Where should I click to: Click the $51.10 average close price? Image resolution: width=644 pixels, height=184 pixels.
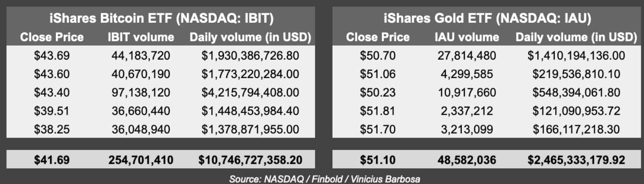point(378,160)
